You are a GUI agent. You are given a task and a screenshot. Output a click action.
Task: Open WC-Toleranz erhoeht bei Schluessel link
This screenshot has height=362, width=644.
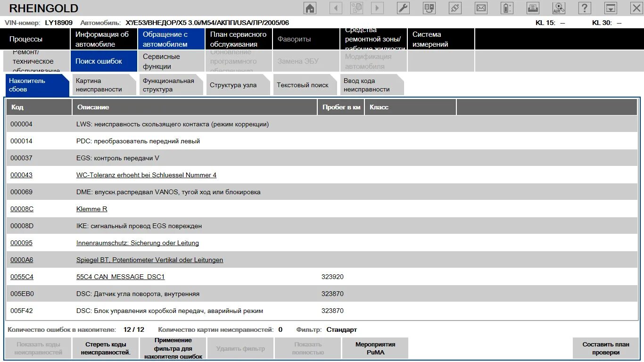point(146,175)
